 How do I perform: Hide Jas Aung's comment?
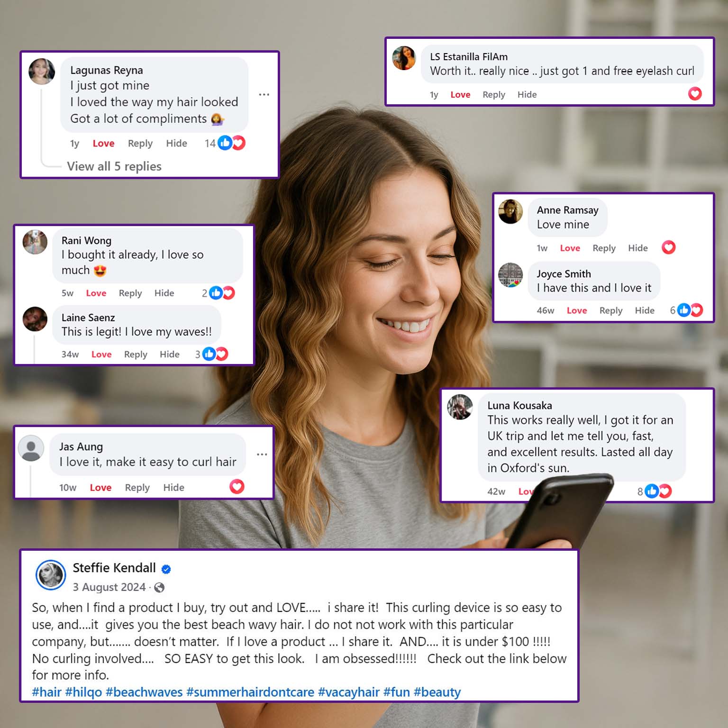[x=174, y=487]
